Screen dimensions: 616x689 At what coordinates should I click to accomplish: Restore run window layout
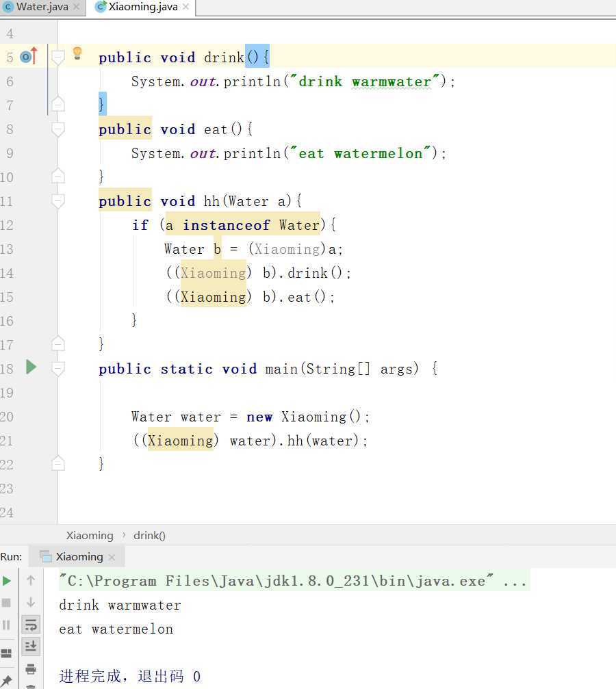pyautogui.click(x=7, y=653)
